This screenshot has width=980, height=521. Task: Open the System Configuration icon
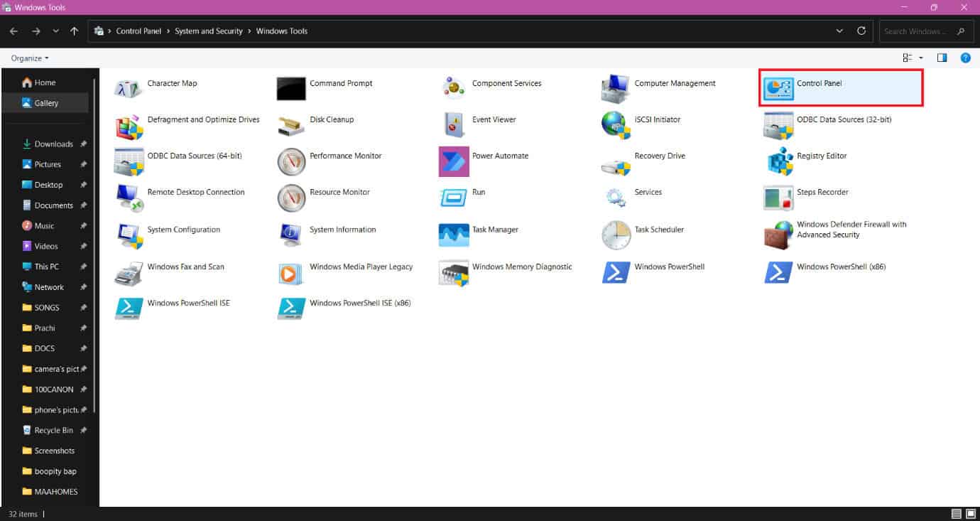click(129, 235)
